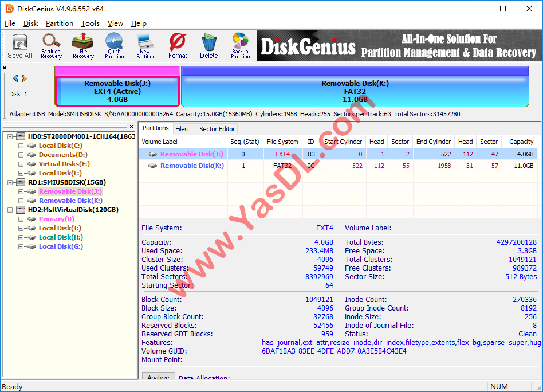
Task: Go to next disk with right arrow
Action: point(24,79)
